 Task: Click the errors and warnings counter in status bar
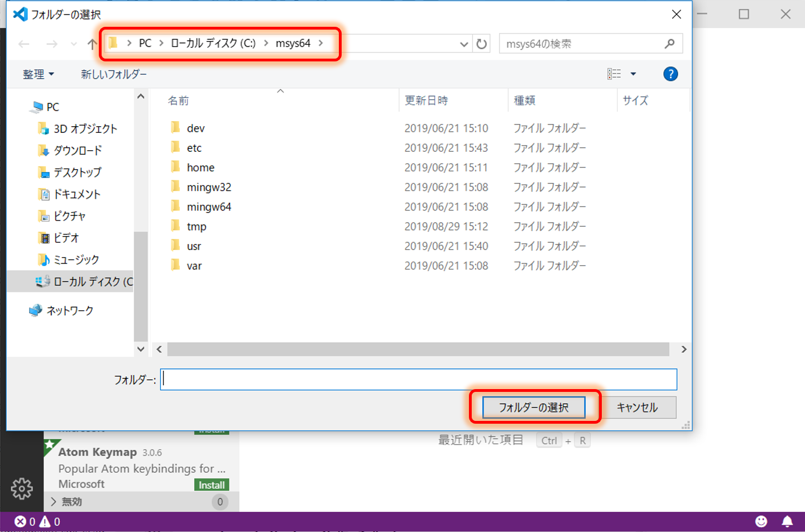coord(33,521)
